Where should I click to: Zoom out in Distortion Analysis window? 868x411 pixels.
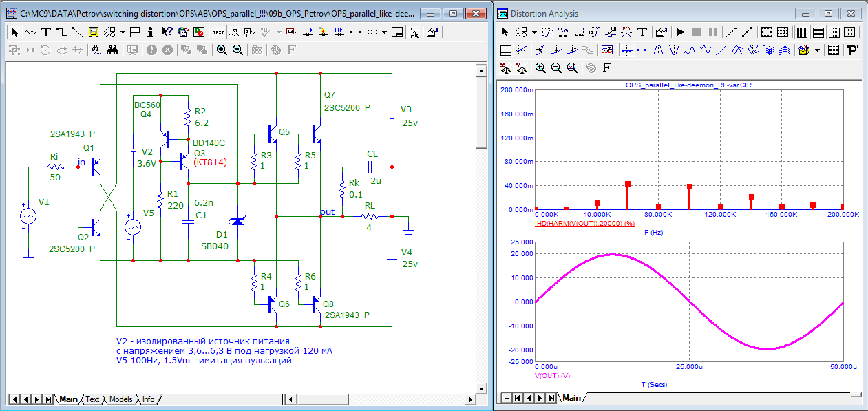pyautogui.click(x=556, y=67)
